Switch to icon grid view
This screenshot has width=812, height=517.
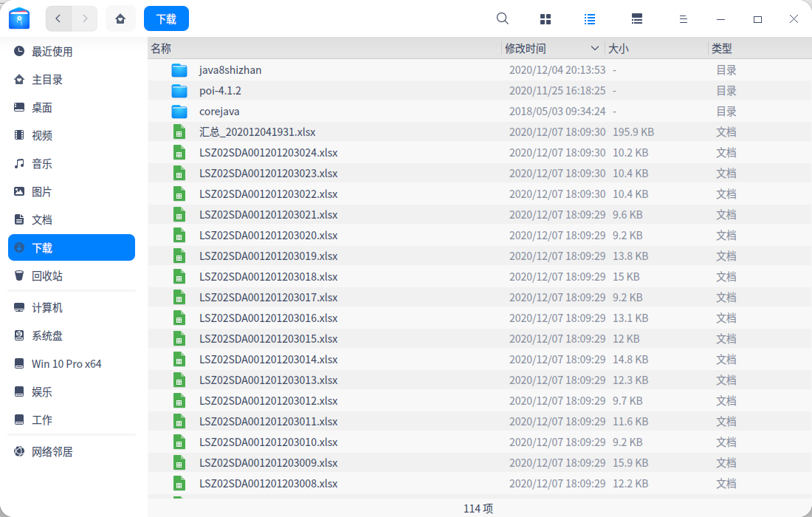(546, 19)
